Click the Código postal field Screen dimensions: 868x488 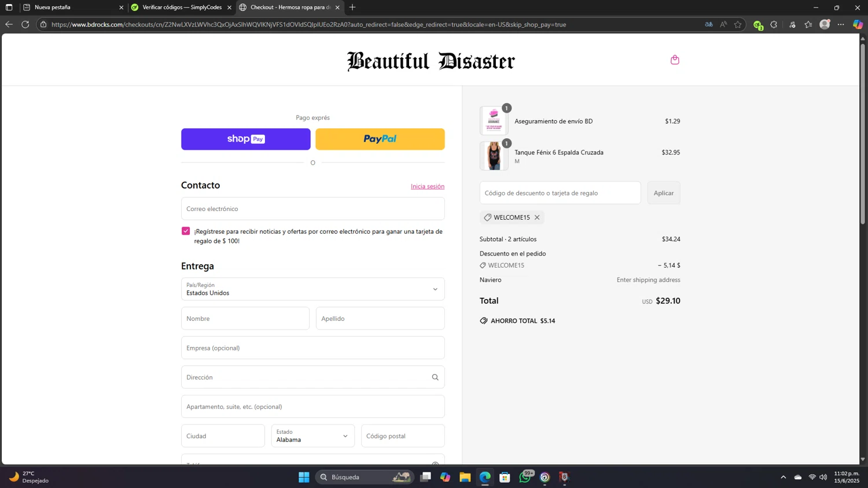coord(403,436)
